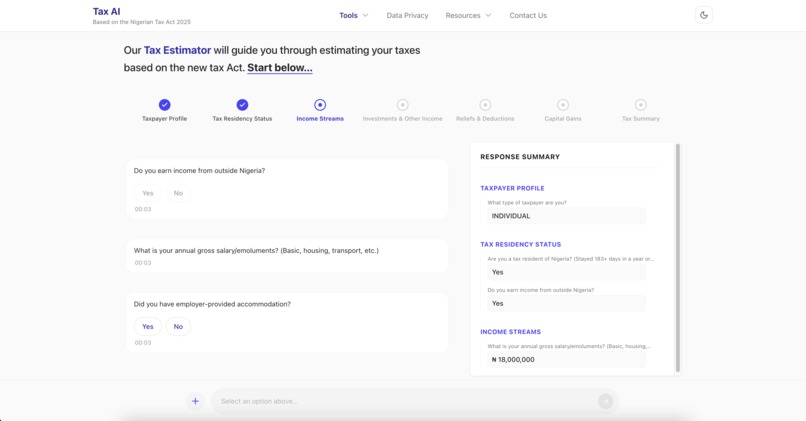Click the summary Yes for outside Nigeria income
The image size is (806, 421).
click(x=566, y=303)
